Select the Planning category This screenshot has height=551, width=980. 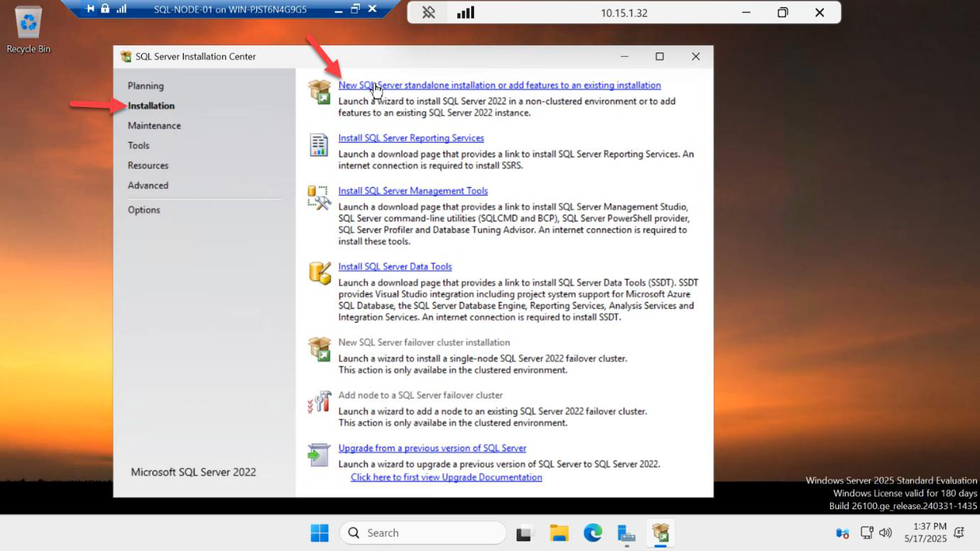(145, 86)
